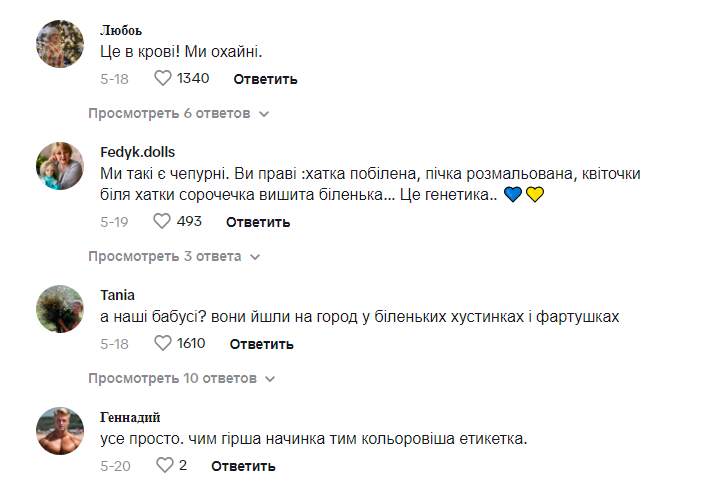The width and height of the screenshot is (719, 489).
Task: Open Fedyk.dolls' profile avatar
Action: tap(60, 166)
